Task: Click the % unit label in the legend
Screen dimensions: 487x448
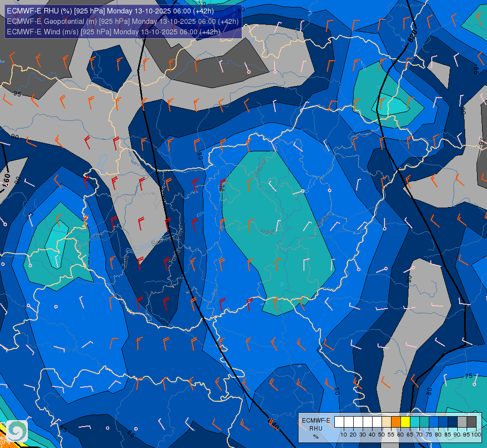Action: pos(316,437)
